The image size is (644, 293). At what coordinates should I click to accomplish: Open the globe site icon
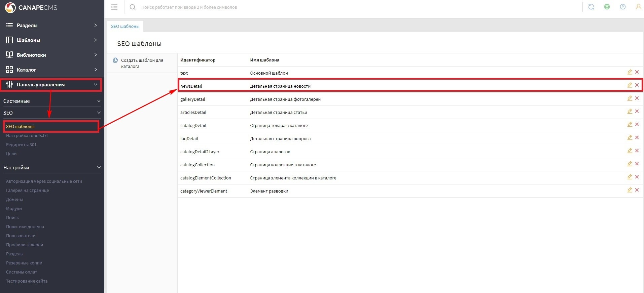coord(607,7)
